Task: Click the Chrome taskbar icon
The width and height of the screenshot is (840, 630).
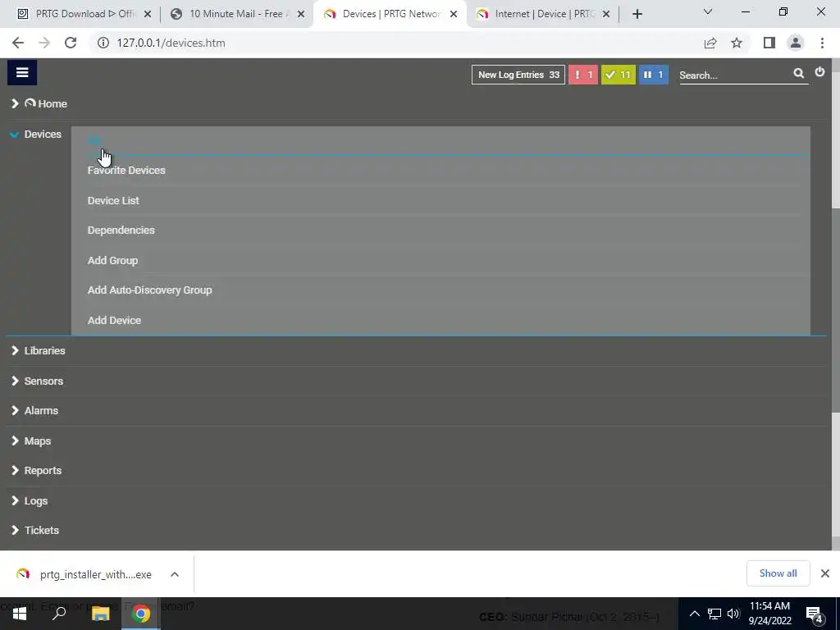Action: tap(141, 614)
